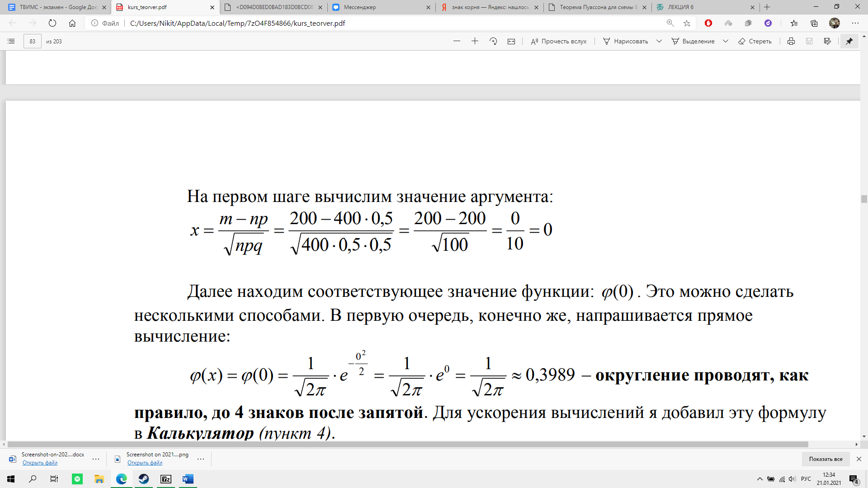Expand the Draw tool options dropdown
The image size is (868, 488).
pyautogui.click(x=659, y=41)
